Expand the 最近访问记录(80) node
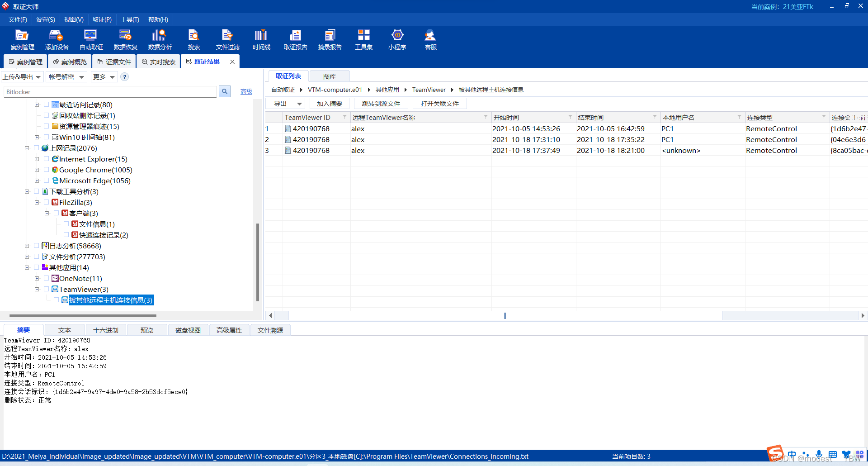The width and height of the screenshot is (868, 466). [x=37, y=105]
